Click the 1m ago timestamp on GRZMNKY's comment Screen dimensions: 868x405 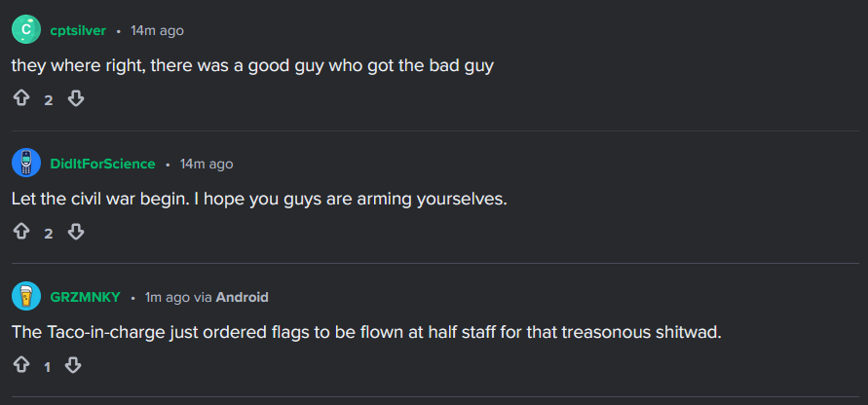coord(166,297)
